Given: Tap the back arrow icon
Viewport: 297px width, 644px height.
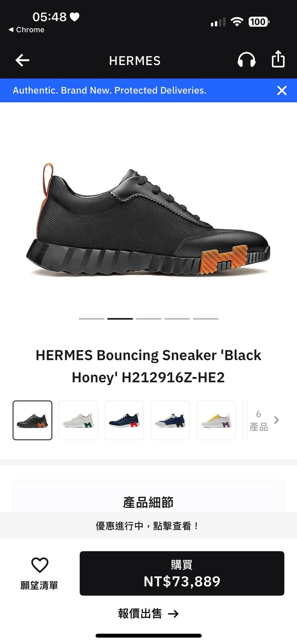Looking at the screenshot, I should pos(22,60).
